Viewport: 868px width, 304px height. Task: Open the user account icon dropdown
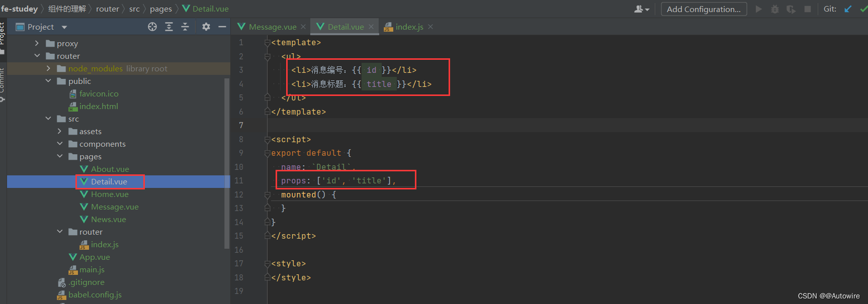tap(642, 9)
